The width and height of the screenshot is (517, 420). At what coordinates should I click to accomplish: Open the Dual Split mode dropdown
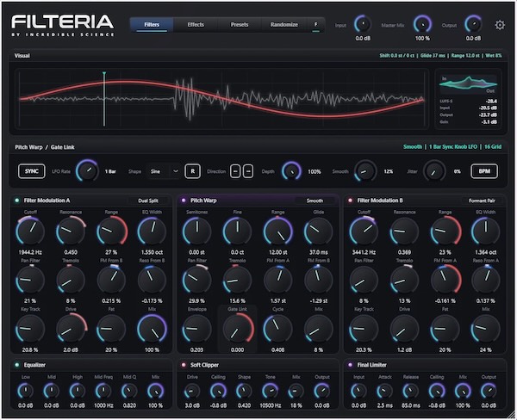tap(148, 201)
